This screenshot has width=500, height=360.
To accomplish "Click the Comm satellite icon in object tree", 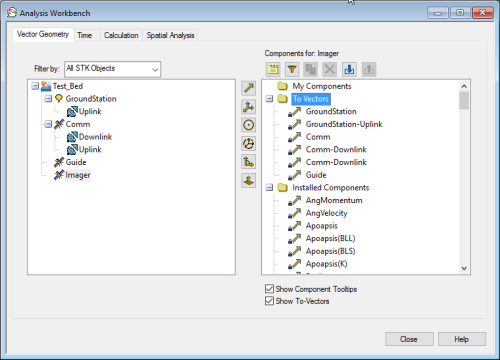I will (59, 124).
